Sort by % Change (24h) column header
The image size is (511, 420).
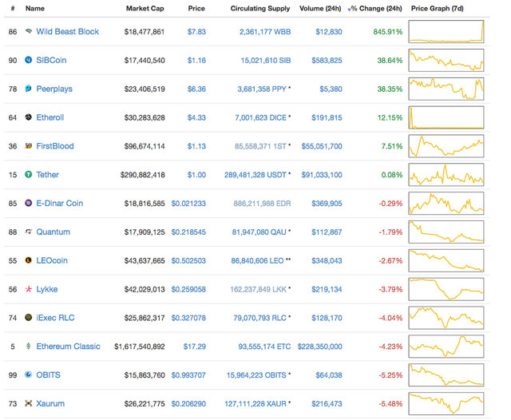374,9
